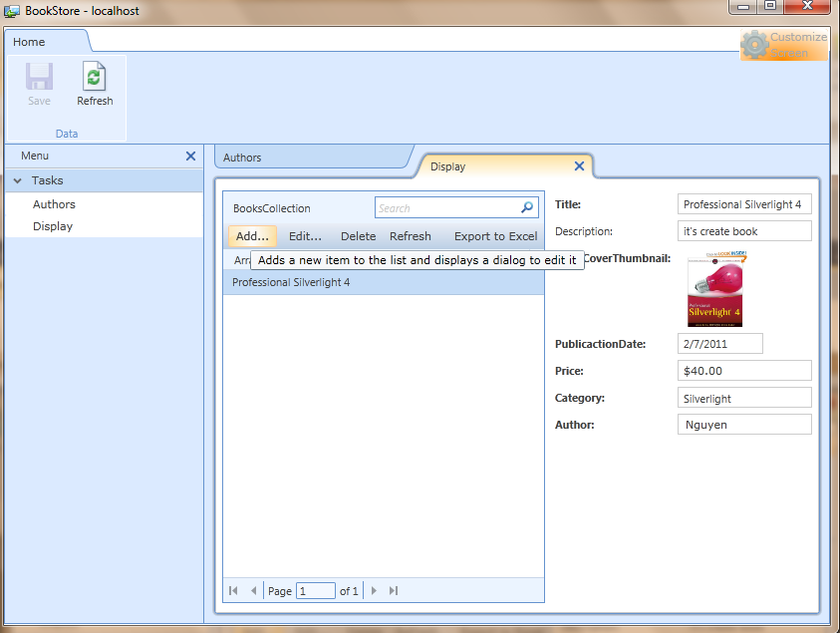Go to the first page arrow
This screenshot has width=840, height=633.
pos(233,591)
